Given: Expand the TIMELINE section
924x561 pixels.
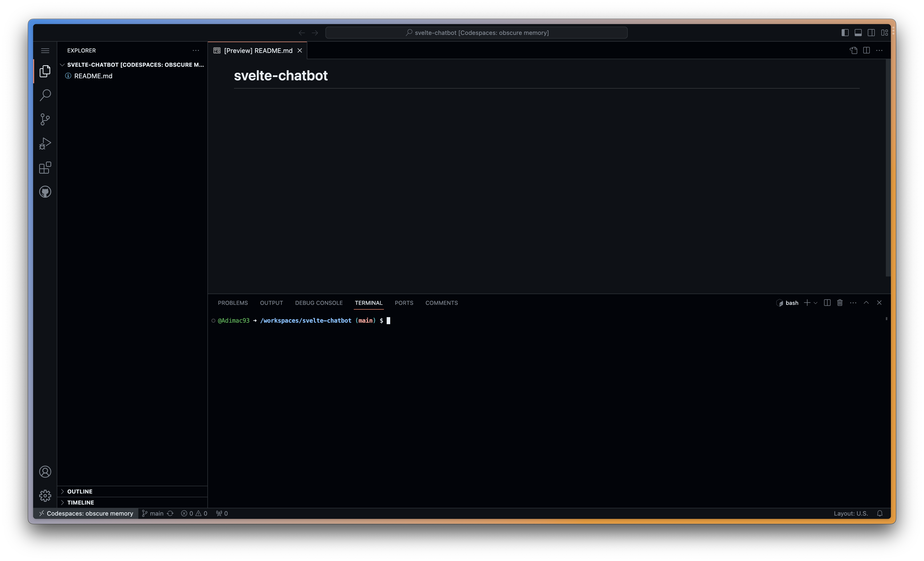Looking at the screenshot, I should (x=132, y=503).
